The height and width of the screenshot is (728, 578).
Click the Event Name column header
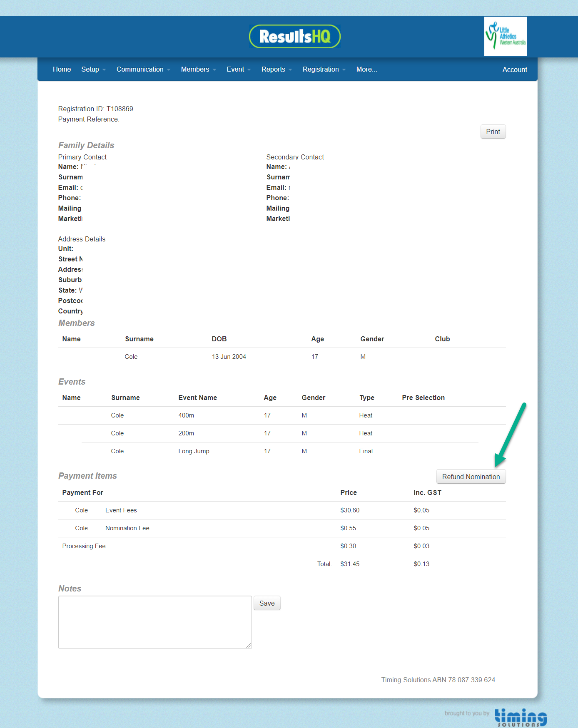pos(198,398)
